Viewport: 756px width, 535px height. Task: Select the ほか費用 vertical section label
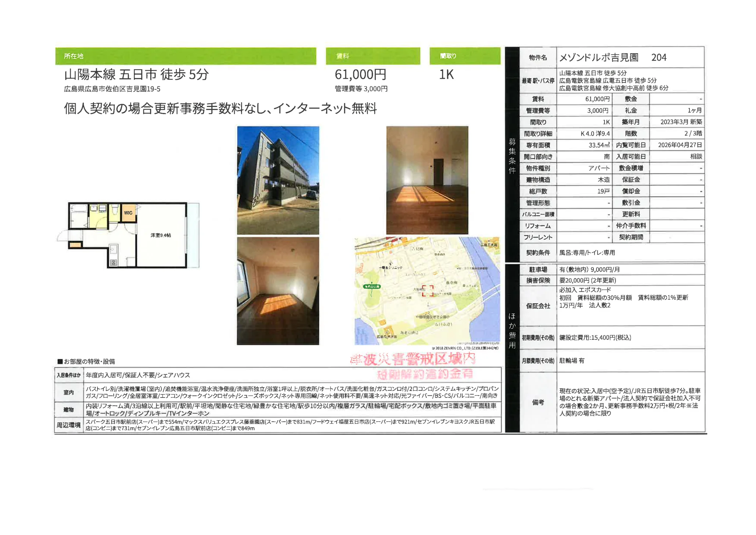click(513, 331)
